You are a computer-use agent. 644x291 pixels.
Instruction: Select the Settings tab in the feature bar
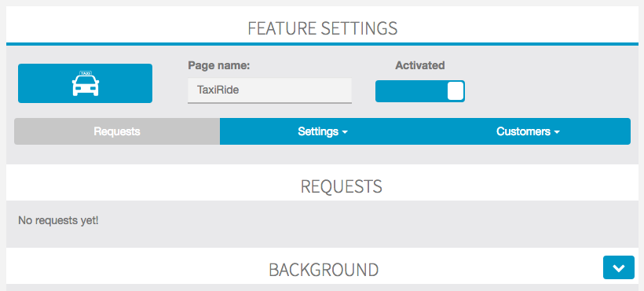(323, 131)
